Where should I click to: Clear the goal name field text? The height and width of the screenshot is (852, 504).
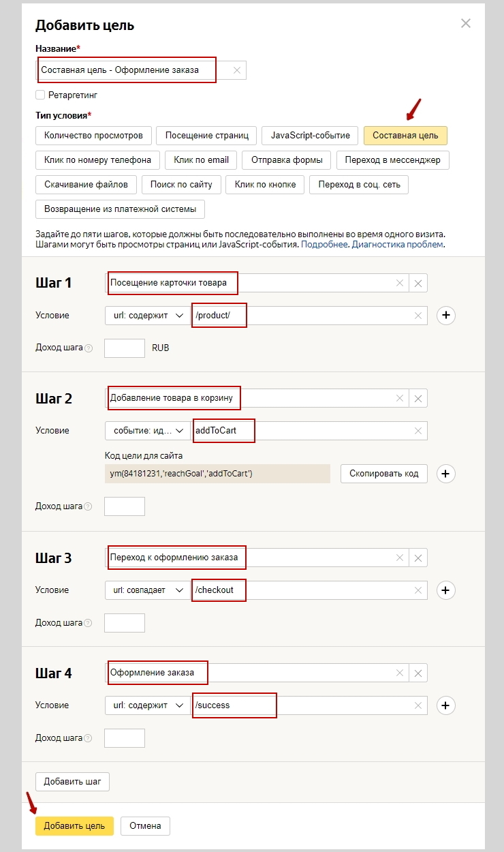tap(236, 70)
